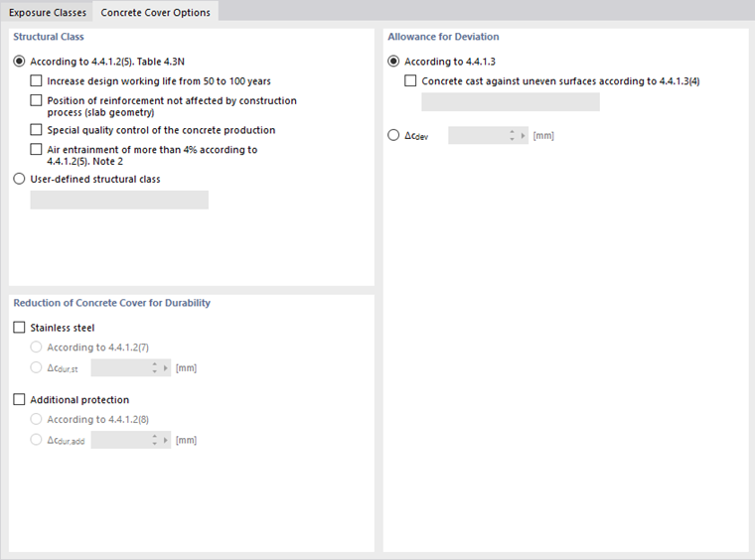Click the Δcdev value input field
This screenshot has width=755, height=560.
[x=477, y=135]
